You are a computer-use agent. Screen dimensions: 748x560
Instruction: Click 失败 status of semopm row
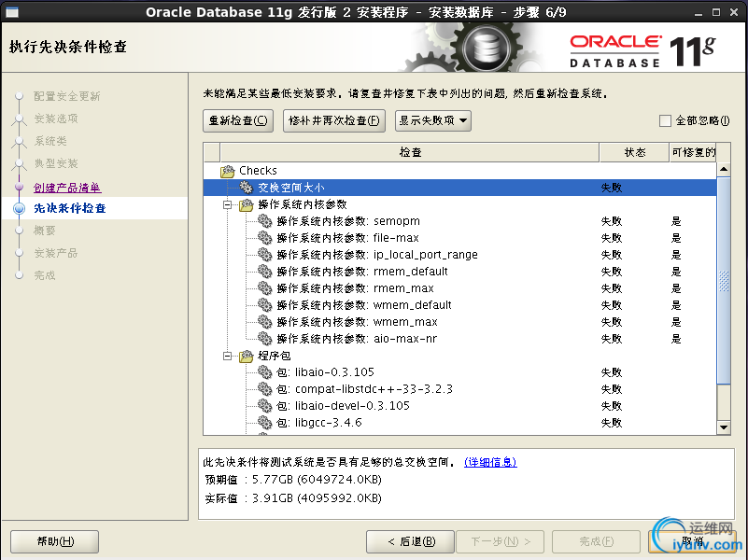[612, 221]
